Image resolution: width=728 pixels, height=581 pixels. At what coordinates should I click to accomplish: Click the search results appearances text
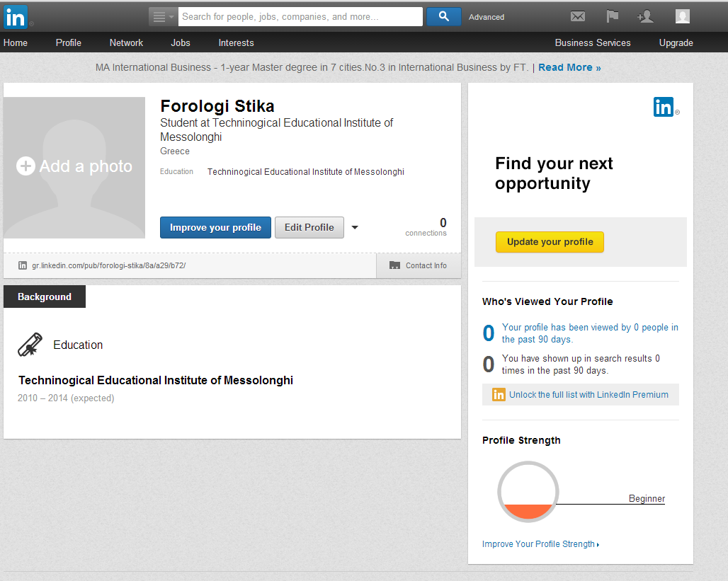[581, 364]
